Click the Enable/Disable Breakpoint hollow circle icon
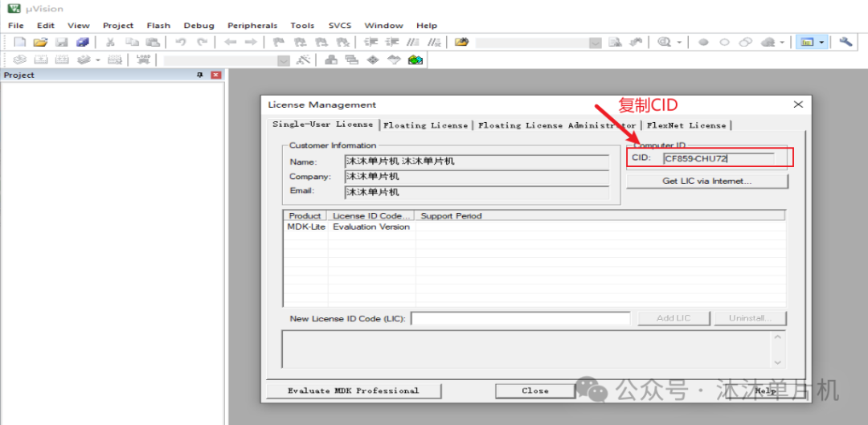Image resolution: width=868 pixels, height=425 pixels. [x=725, y=42]
